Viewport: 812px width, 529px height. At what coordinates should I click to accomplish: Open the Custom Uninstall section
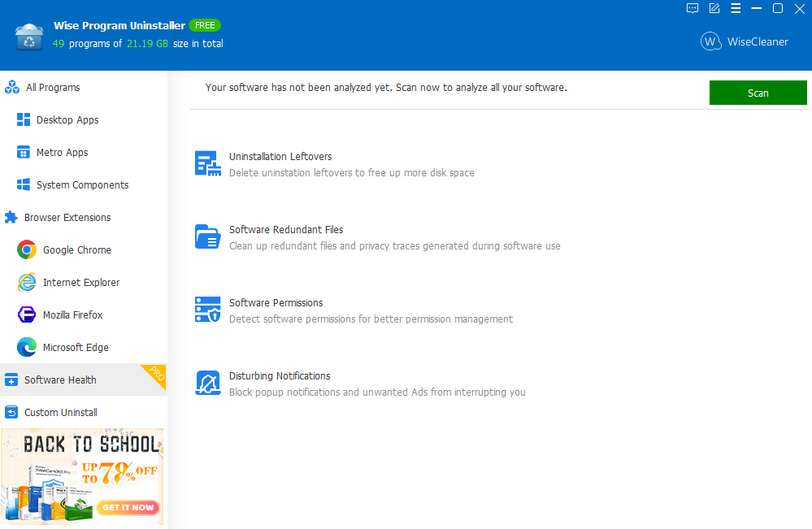point(60,413)
